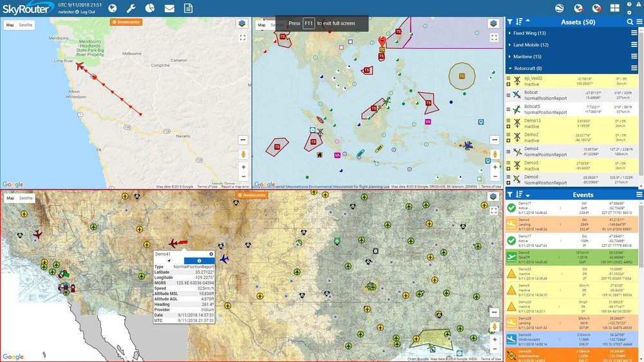644x362 pixels.
Task: Filter the Events list with funnel icon
Action: [509, 195]
